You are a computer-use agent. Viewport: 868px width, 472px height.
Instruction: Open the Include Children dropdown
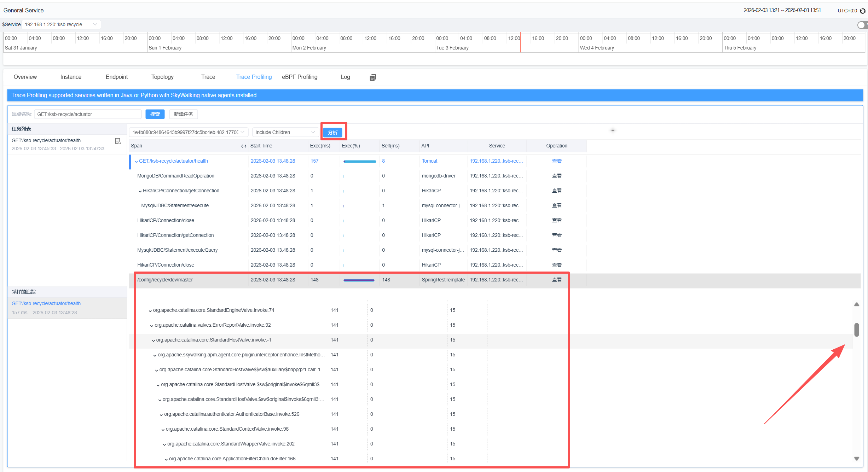click(x=285, y=132)
